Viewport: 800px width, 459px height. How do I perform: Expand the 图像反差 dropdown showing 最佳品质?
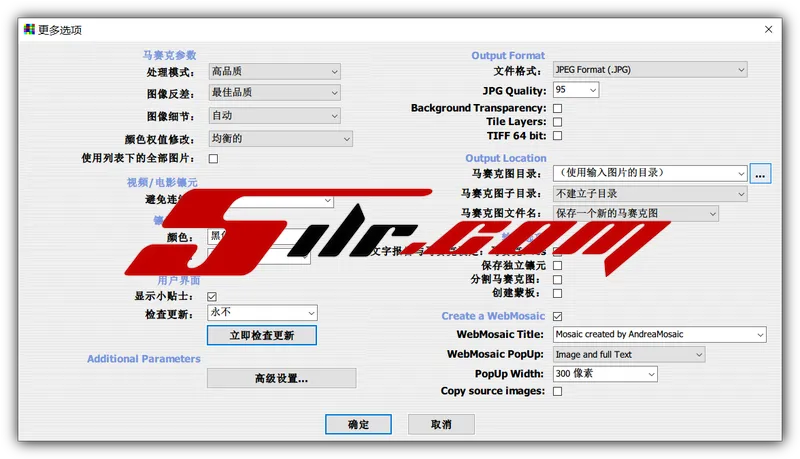pos(274,92)
